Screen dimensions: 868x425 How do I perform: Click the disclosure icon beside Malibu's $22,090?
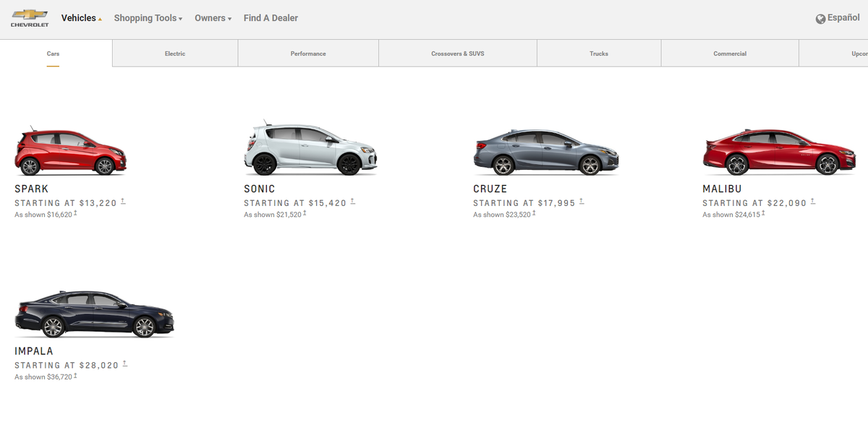tap(813, 201)
